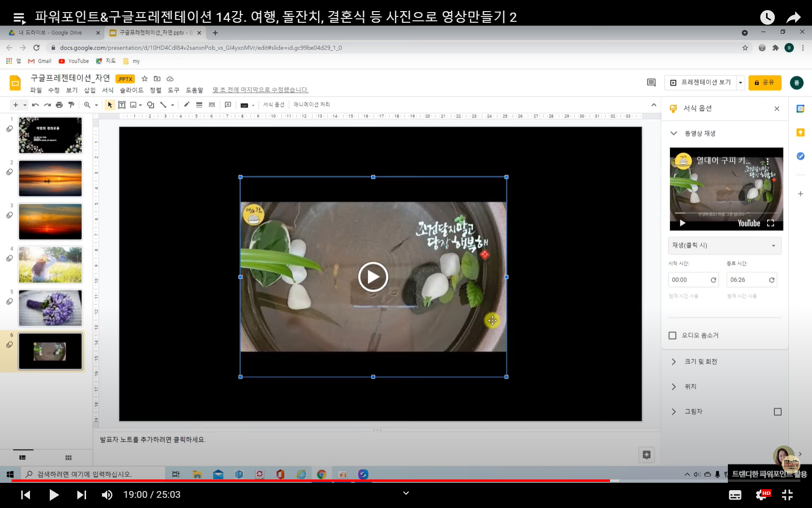This screenshot has width=812, height=508.
Task: Click the video play button on slide
Action: 373,277
